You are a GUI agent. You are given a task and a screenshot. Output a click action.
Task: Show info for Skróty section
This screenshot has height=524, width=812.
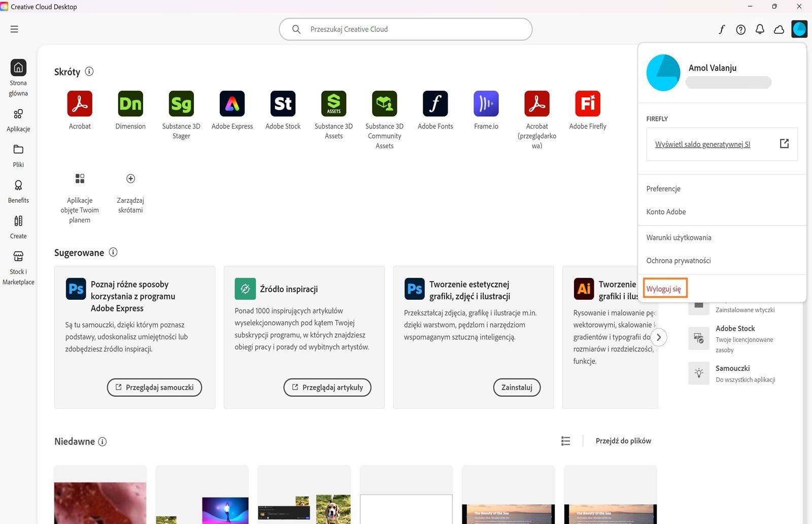[89, 72]
